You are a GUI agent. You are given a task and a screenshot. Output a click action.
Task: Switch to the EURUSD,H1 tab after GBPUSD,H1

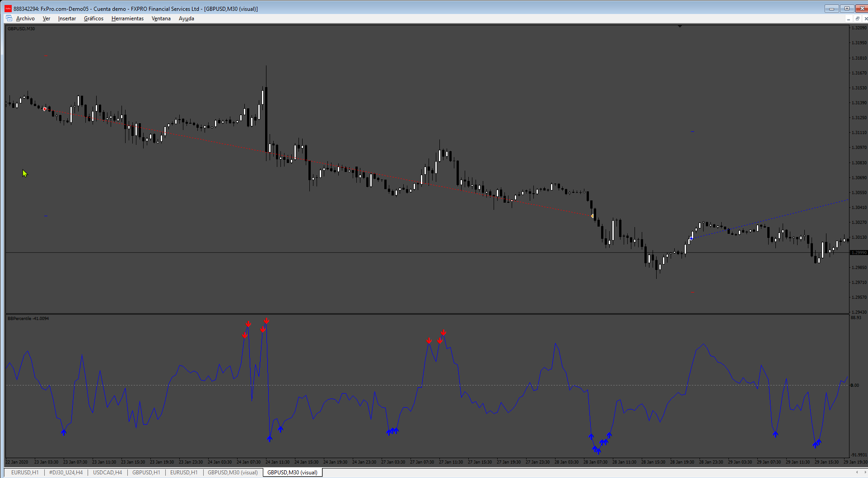tap(184, 473)
